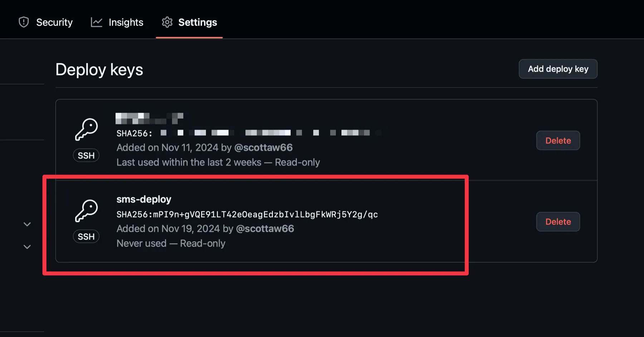The width and height of the screenshot is (644, 337).
Task: Click the Security shield icon
Action: [x=23, y=22]
